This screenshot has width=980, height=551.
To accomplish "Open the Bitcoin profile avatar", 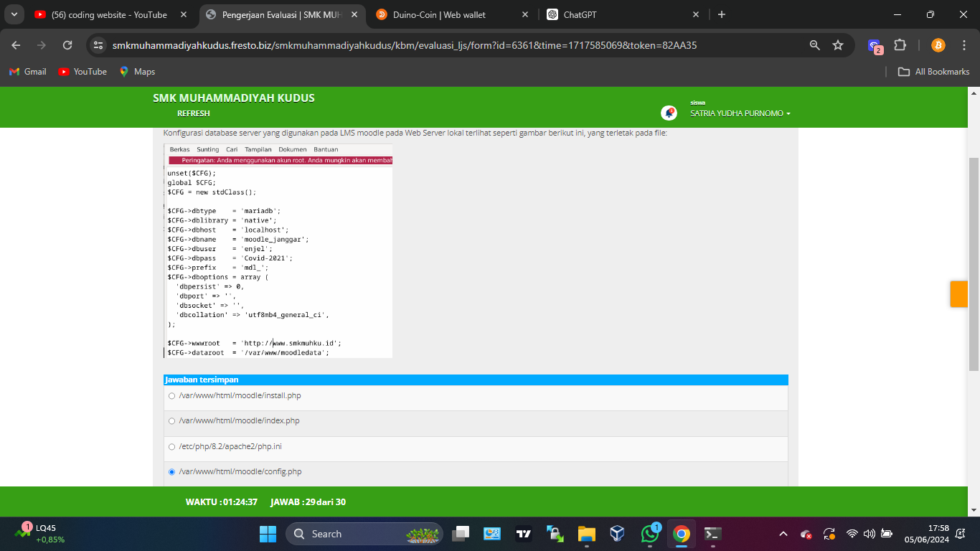I will click(x=938, y=45).
